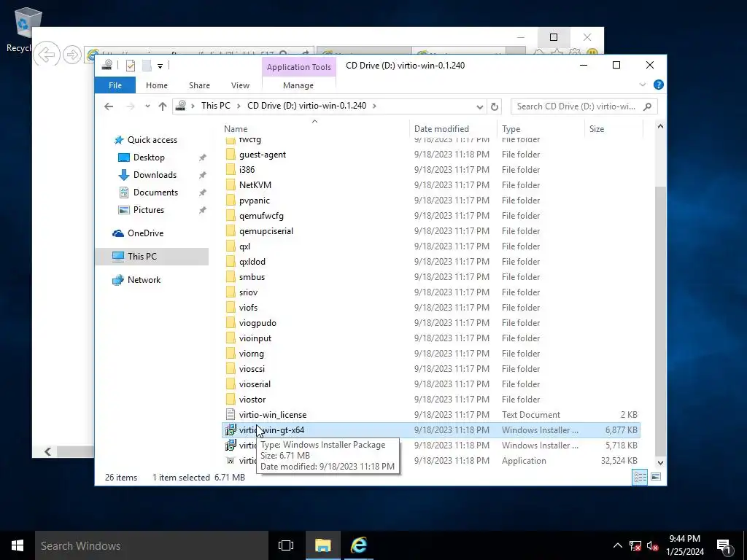Switch to the Home ribbon tab
Screen dimensions: 747x560
(x=157, y=85)
